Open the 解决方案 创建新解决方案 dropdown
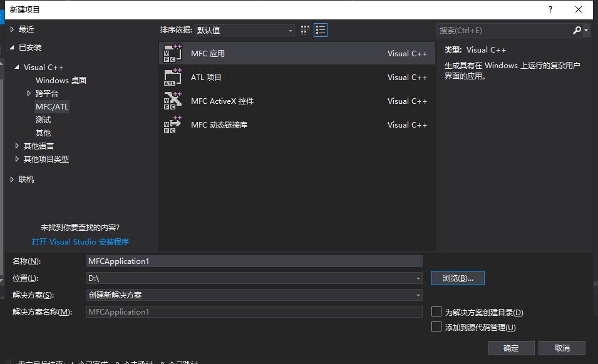This screenshot has height=364, width=598. pos(254,295)
